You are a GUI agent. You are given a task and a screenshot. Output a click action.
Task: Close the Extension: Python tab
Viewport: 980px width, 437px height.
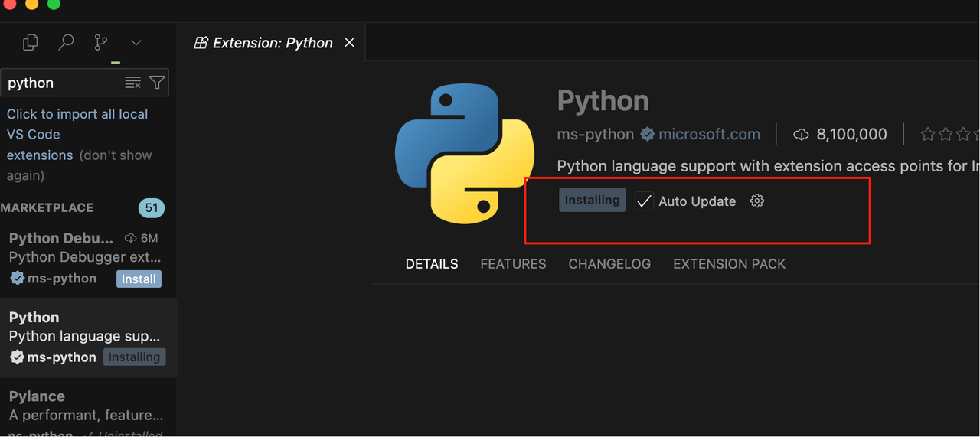pyautogui.click(x=349, y=43)
